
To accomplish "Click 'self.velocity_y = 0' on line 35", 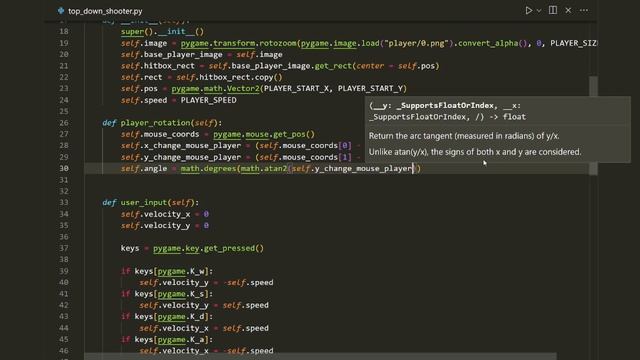I will pos(164,225).
